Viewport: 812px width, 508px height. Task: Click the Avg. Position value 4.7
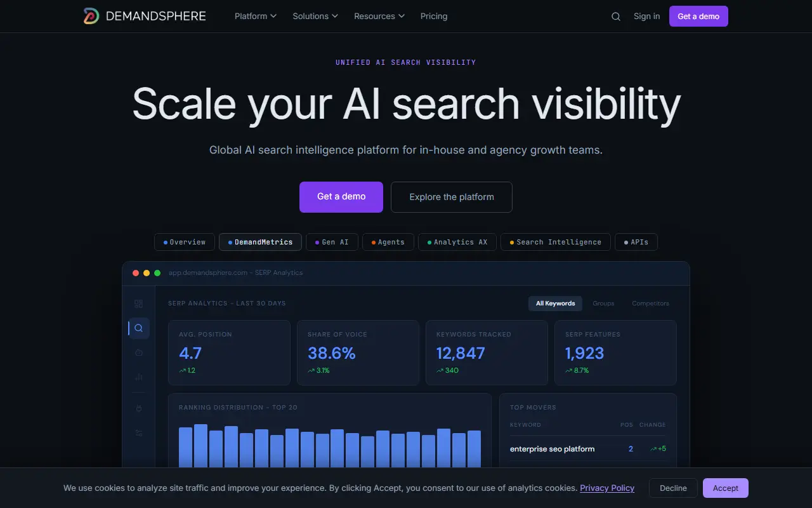(x=190, y=353)
